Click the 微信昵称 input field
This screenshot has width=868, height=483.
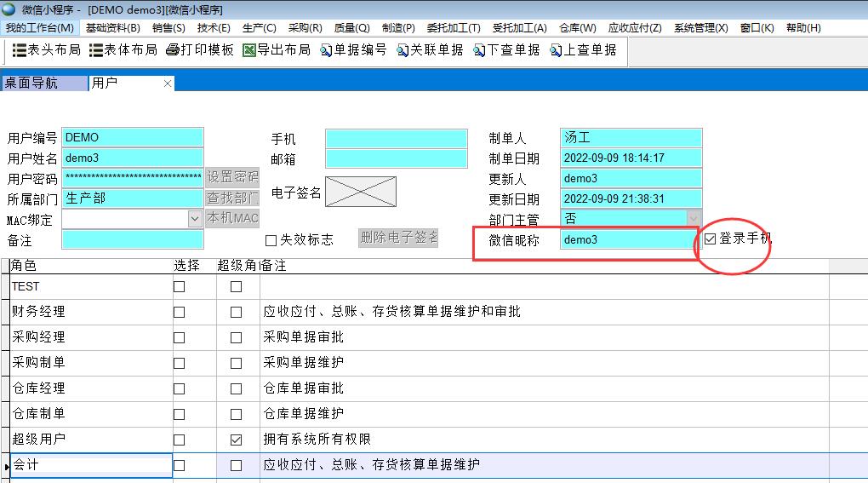click(629, 240)
